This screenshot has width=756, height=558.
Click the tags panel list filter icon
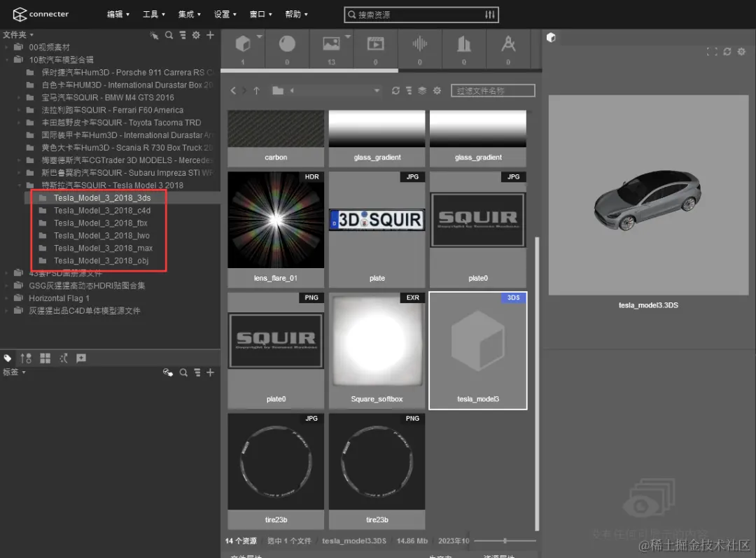click(x=197, y=372)
